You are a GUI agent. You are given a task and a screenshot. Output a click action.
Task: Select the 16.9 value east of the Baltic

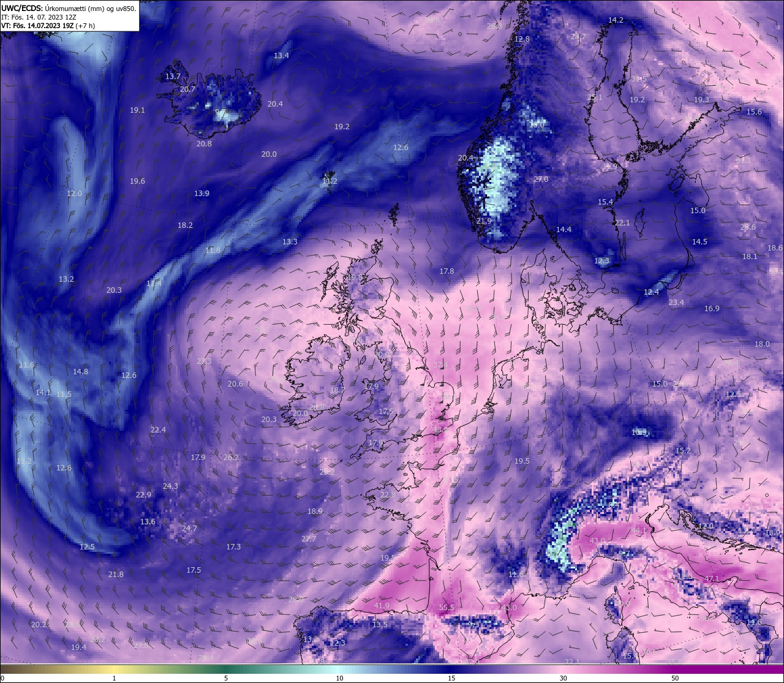[x=712, y=309]
